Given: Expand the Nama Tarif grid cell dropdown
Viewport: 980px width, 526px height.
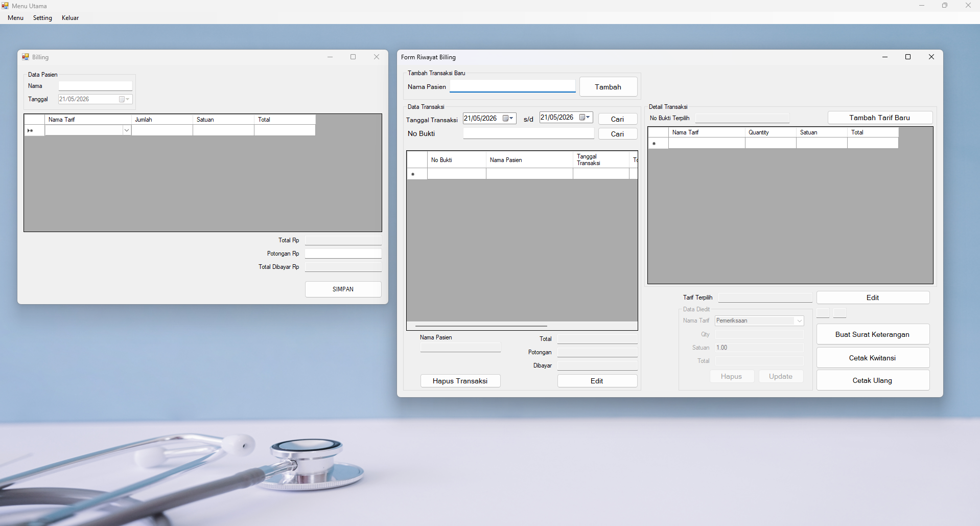Looking at the screenshot, I should click(x=127, y=130).
